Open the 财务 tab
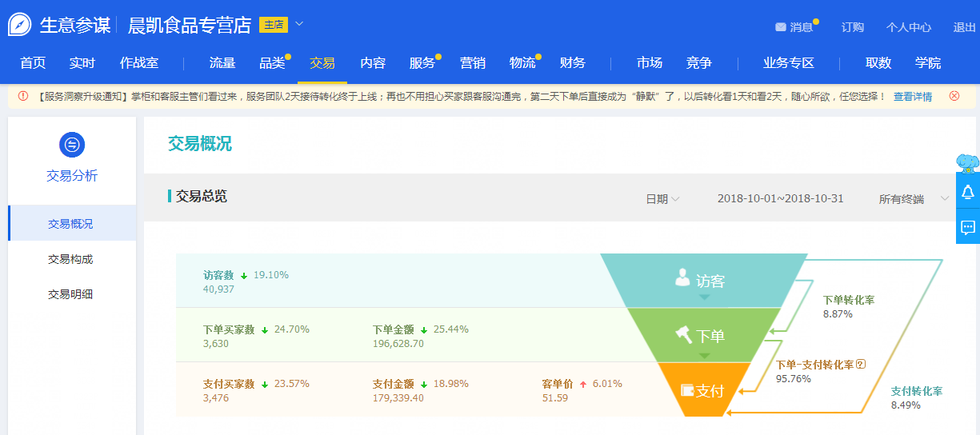 point(573,62)
